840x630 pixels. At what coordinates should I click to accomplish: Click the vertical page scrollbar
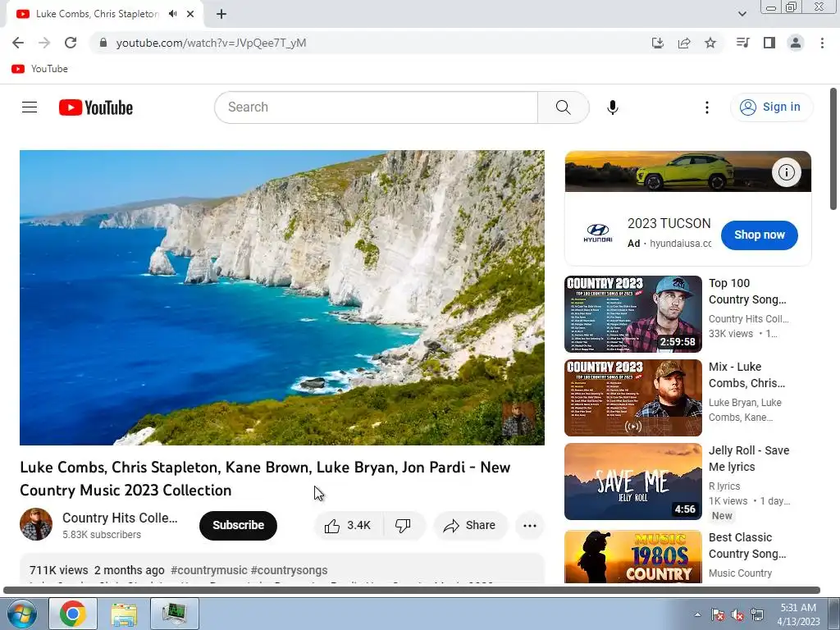[x=833, y=149]
